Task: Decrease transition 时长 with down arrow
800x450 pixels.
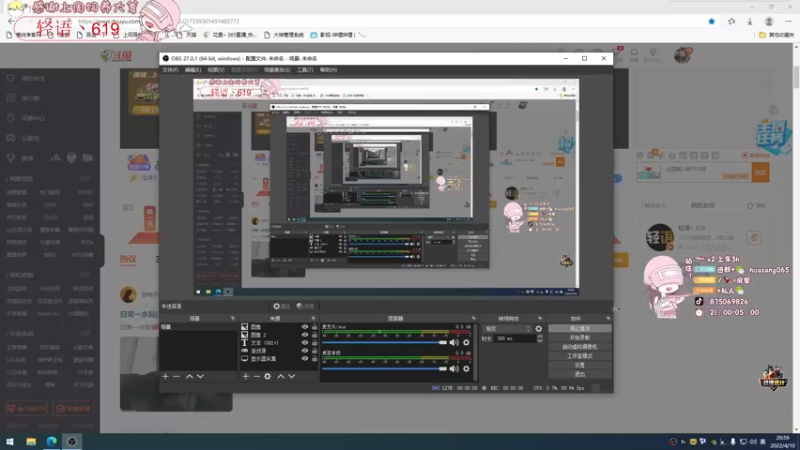Action: 540,340
